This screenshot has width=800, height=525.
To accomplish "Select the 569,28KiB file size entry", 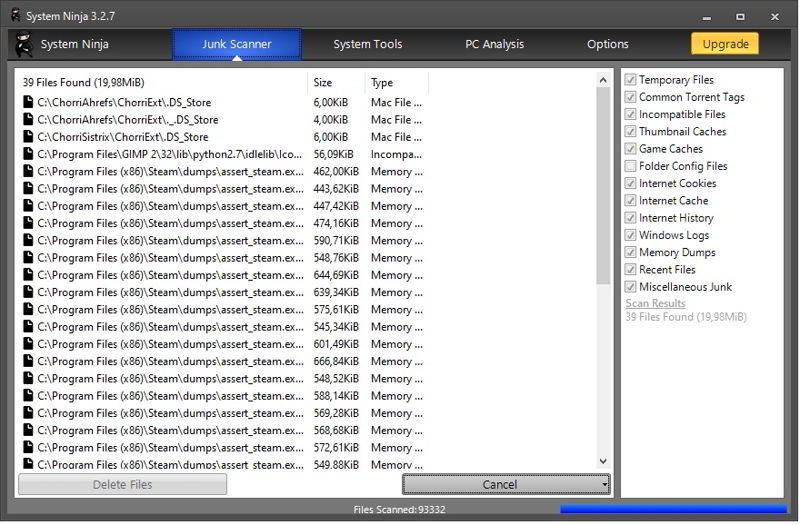I will coord(336,413).
